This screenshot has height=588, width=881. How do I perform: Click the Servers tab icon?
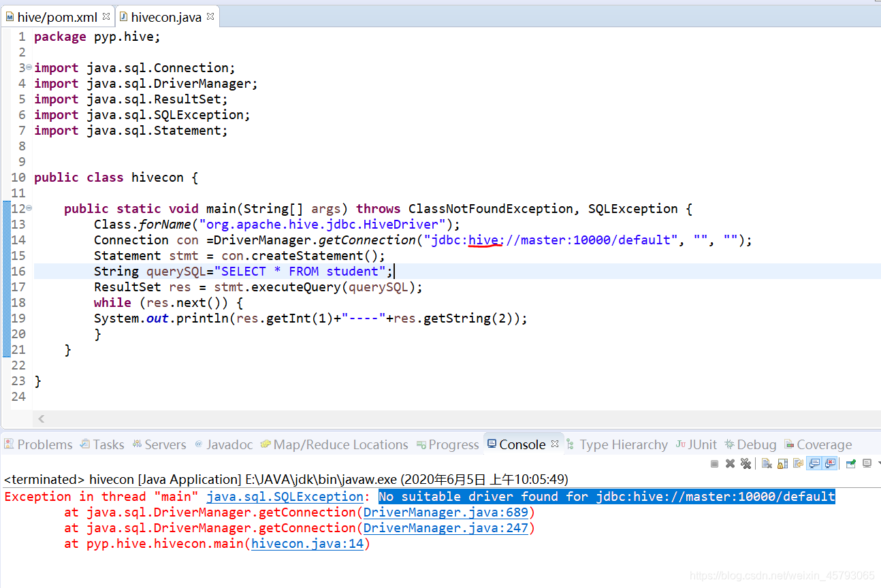coord(137,444)
